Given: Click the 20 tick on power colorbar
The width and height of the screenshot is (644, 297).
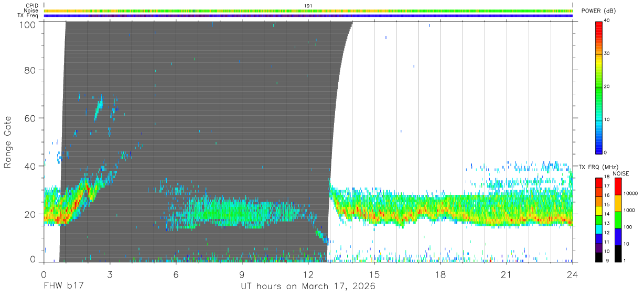Looking at the screenshot, I should point(607,87).
